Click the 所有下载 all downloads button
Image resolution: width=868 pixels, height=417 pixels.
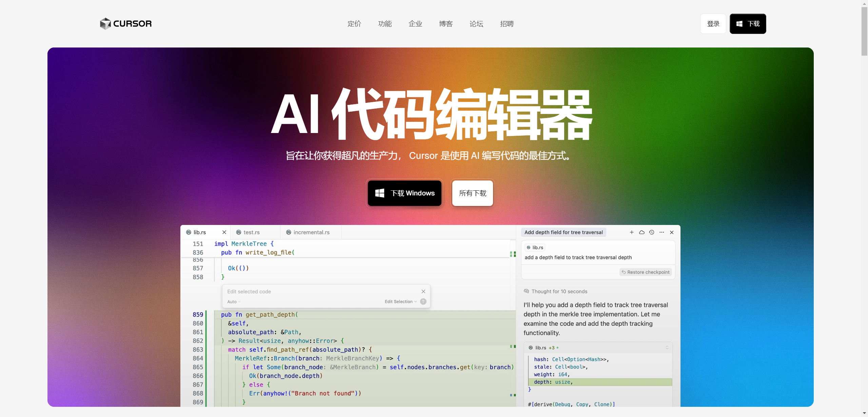[472, 193]
